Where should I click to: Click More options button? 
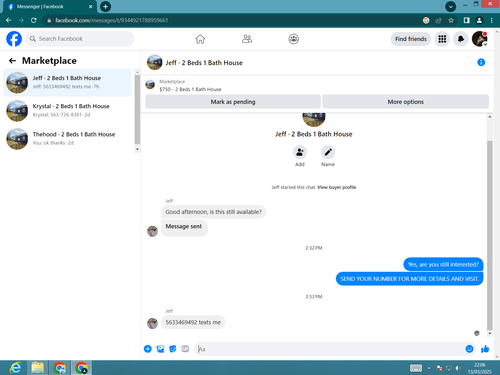[406, 102]
